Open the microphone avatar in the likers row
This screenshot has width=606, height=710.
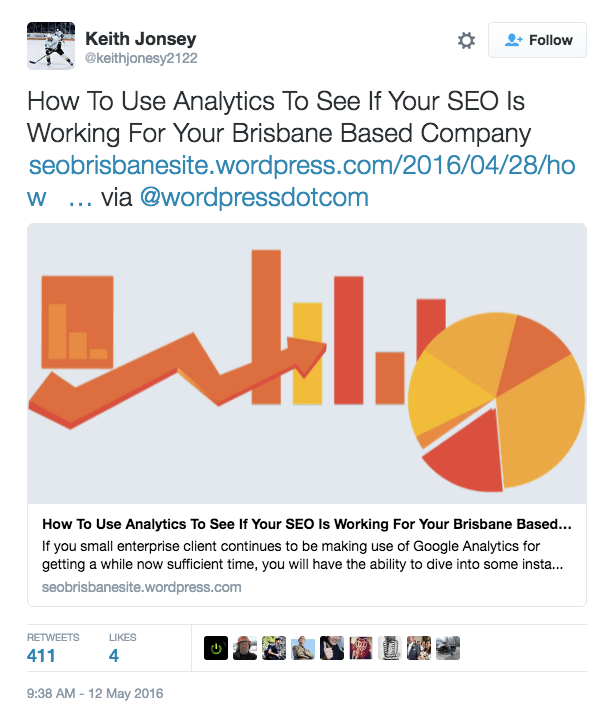tap(390, 649)
